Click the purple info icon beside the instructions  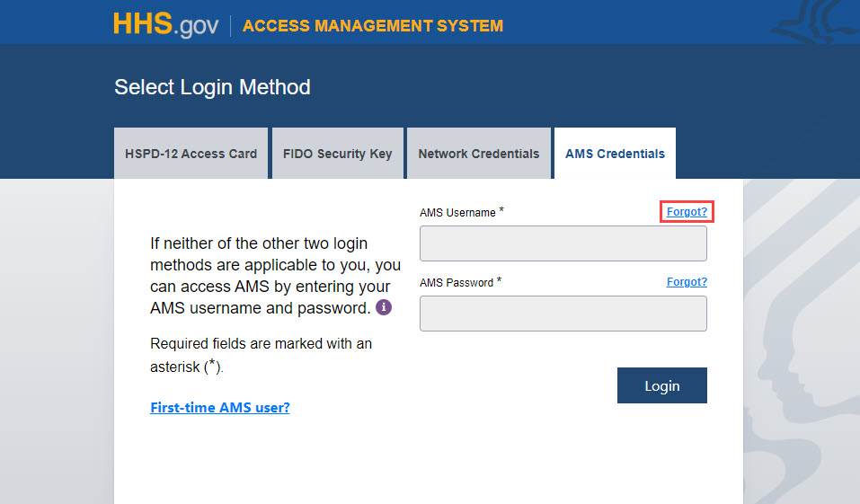click(x=384, y=307)
